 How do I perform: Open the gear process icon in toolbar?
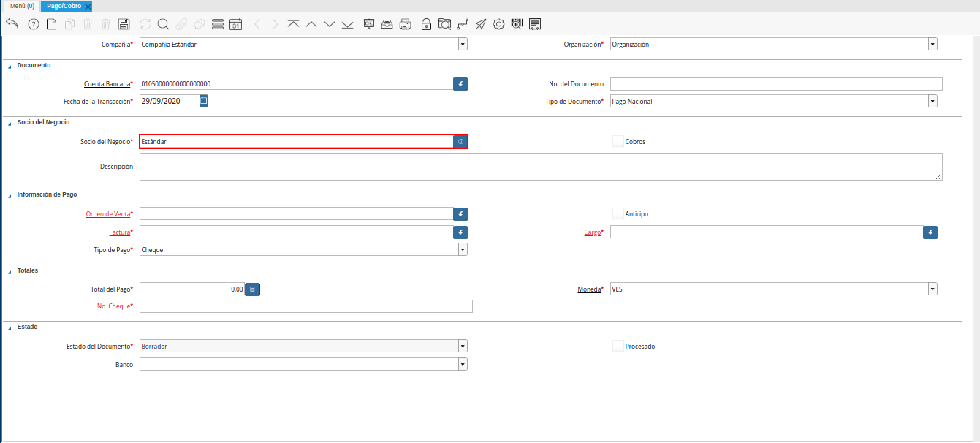[499, 24]
